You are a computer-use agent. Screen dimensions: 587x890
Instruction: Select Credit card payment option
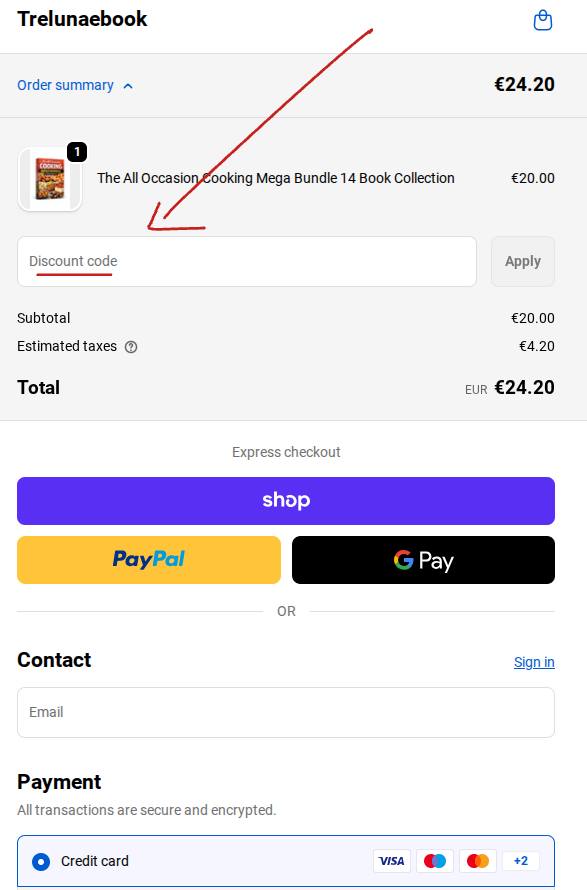pyautogui.click(x=39, y=861)
